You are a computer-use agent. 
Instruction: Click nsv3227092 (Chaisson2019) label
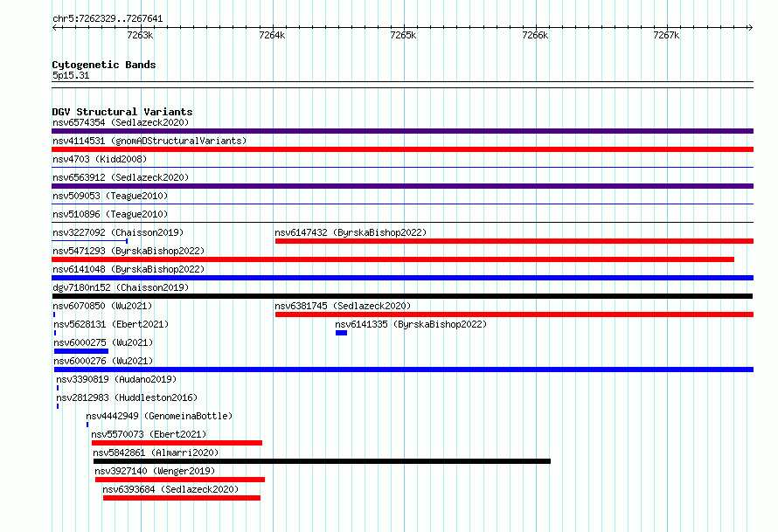[118, 232]
